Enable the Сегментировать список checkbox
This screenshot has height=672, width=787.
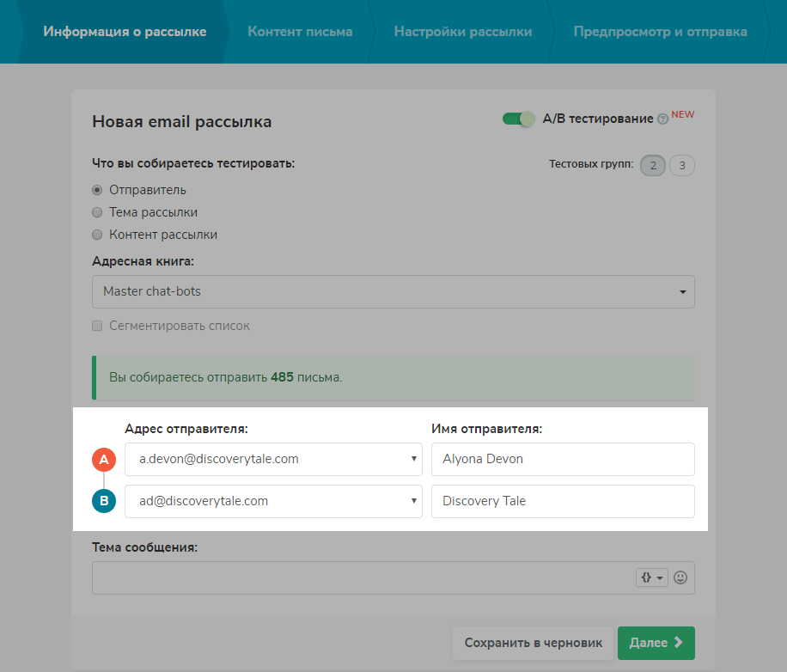tap(98, 326)
